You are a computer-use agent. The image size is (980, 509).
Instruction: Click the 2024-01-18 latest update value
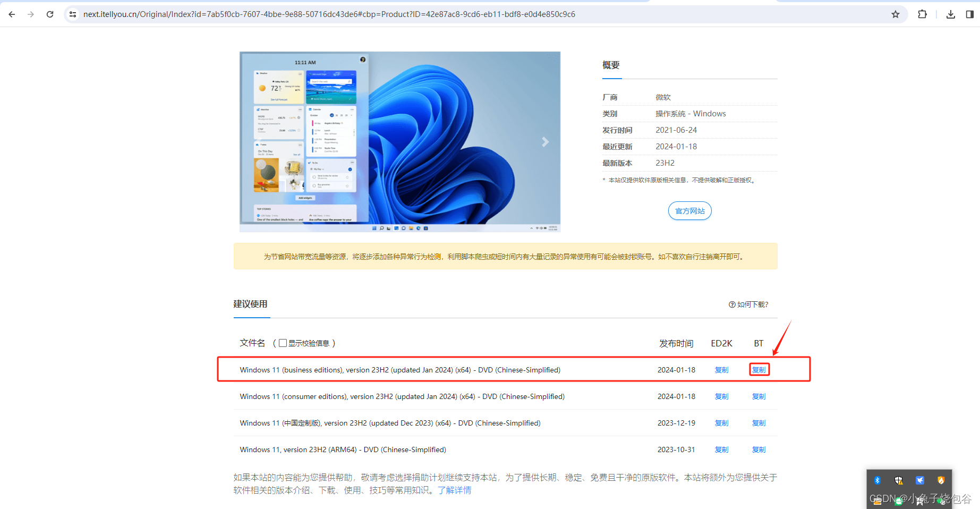pyautogui.click(x=676, y=147)
